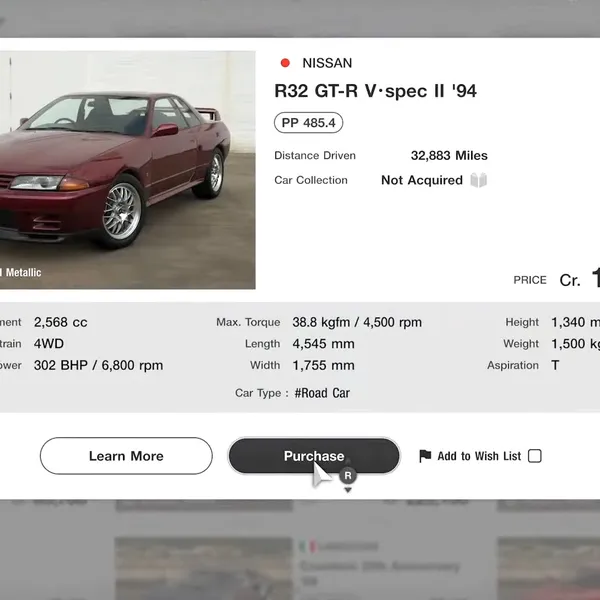
Task: Tick the Add to Wish List checkbox
Action: click(534, 456)
